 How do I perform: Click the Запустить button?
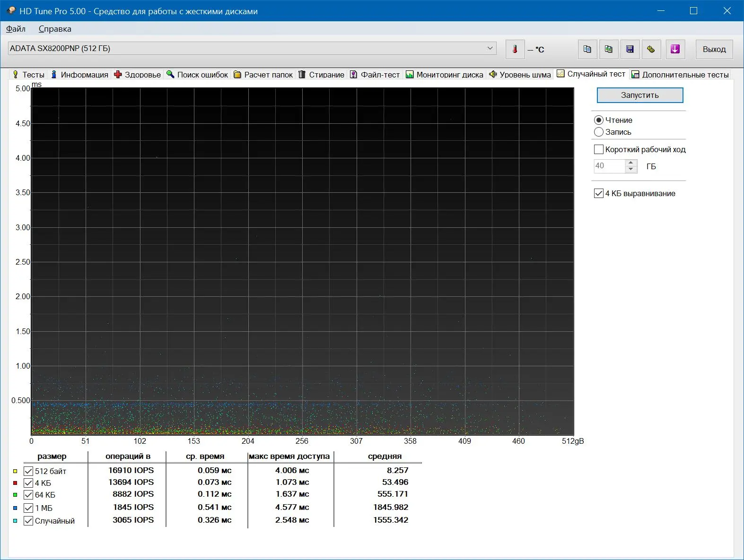tap(639, 95)
